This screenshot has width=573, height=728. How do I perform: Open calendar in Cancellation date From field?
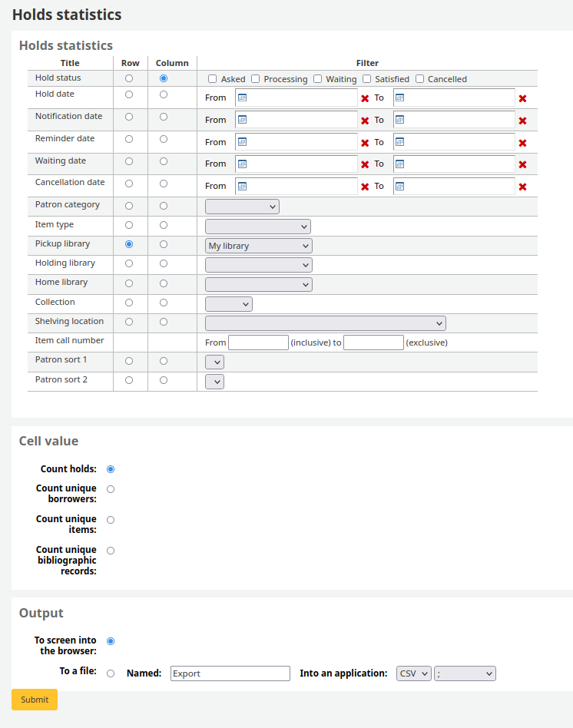[242, 186]
